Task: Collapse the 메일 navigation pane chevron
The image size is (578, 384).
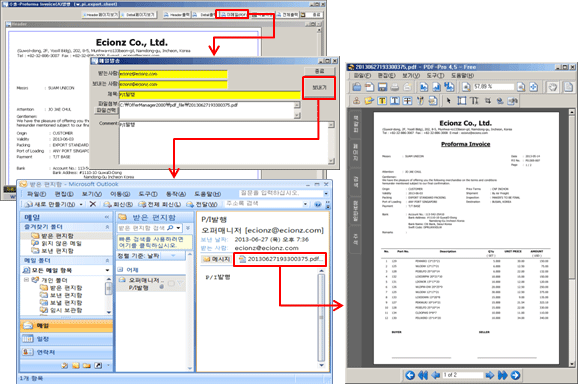Action: (x=107, y=217)
